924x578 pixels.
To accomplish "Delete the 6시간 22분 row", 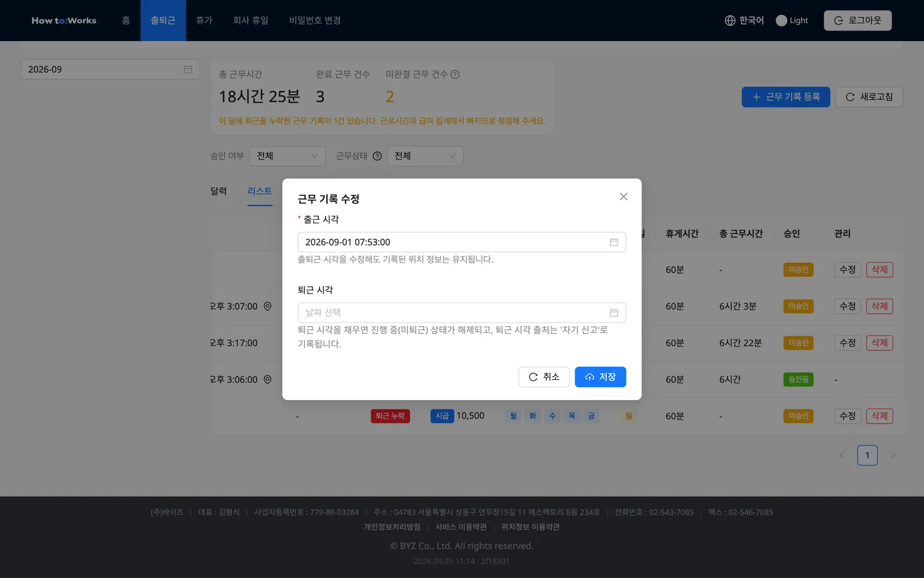I will pyautogui.click(x=880, y=343).
